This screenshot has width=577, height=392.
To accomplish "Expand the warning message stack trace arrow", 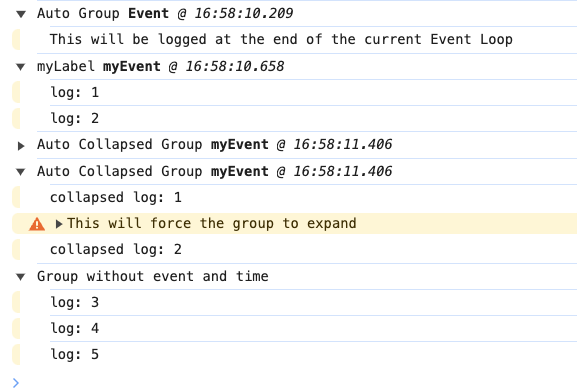I will (59, 224).
